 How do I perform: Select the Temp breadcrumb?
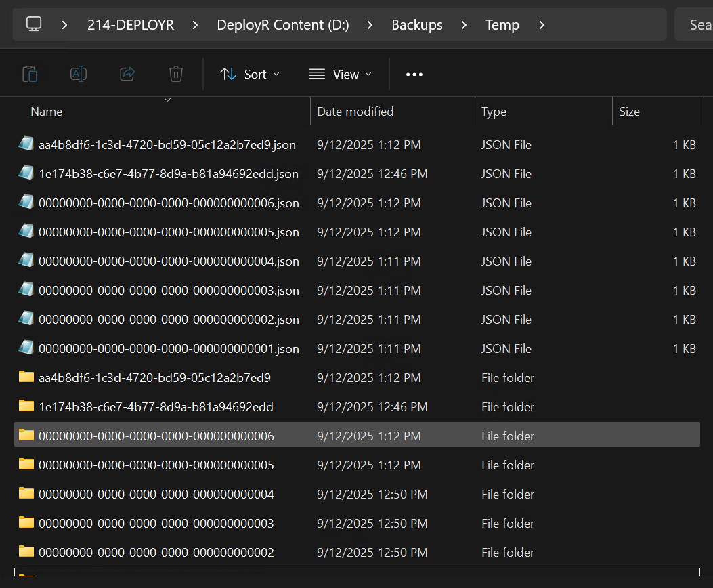click(502, 24)
